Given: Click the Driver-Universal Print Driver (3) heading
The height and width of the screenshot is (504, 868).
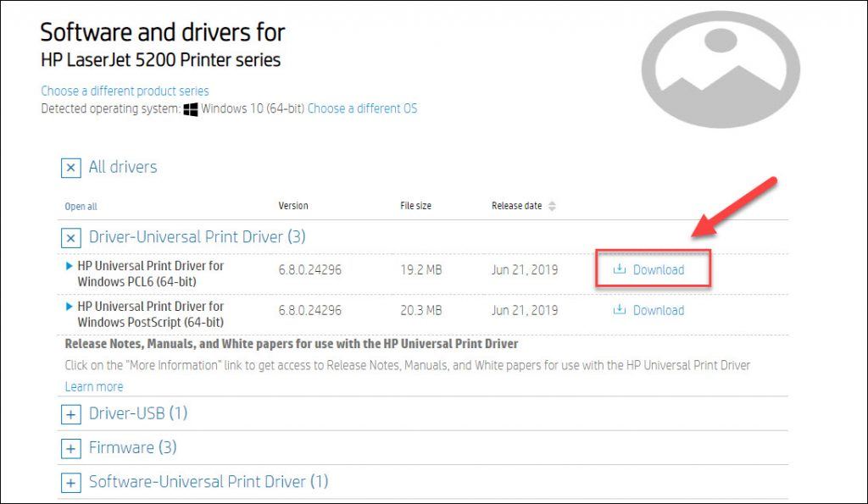Looking at the screenshot, I should [197, 237].
